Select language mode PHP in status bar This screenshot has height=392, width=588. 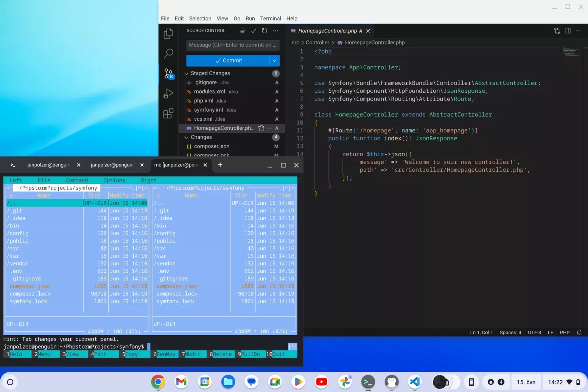click(565, 332)
